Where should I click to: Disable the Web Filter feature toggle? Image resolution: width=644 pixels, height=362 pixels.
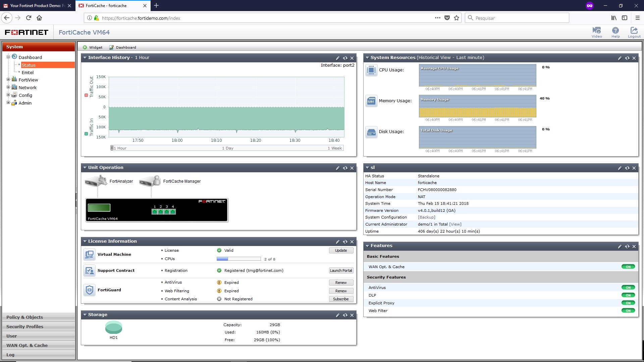[x=628, y=311]
